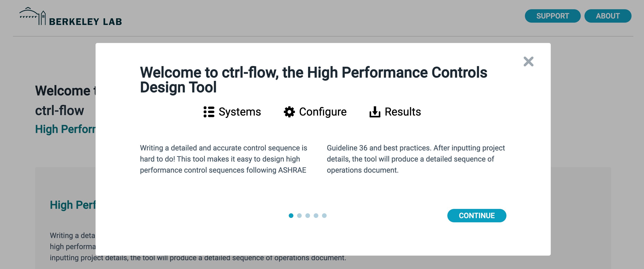Select the first active pagination dot
644x269 pixels.
[291, 215]
